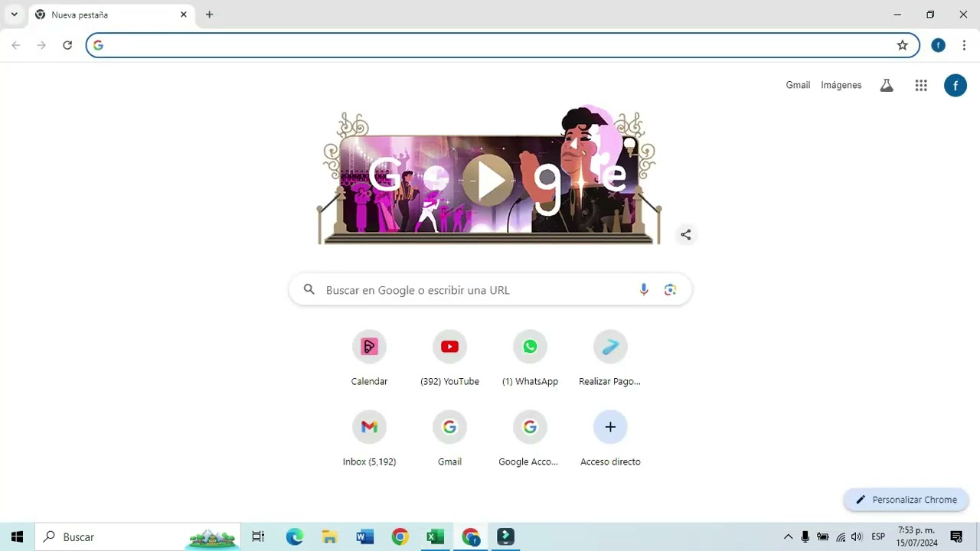Open the Imágenes link

coord(841,85)
